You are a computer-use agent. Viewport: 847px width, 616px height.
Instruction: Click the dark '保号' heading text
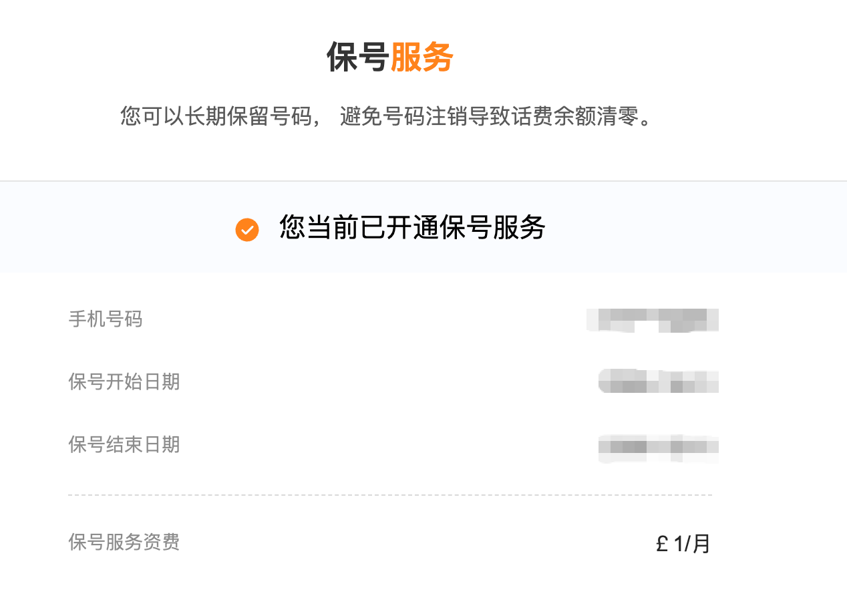tap(357, 57)
